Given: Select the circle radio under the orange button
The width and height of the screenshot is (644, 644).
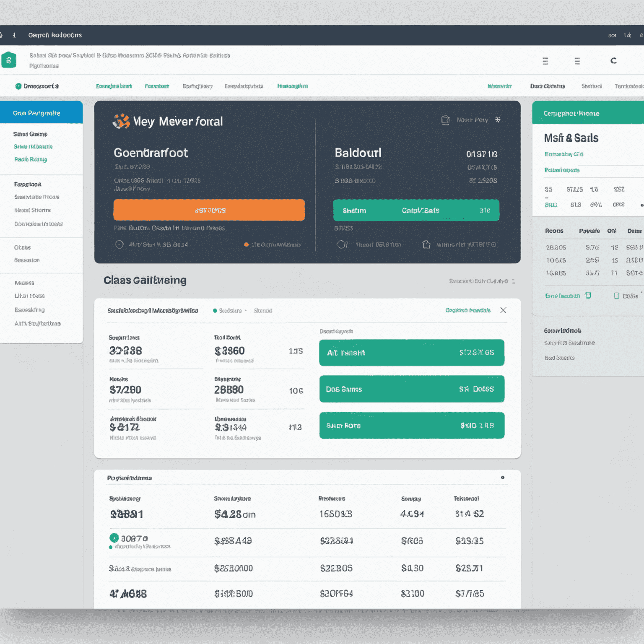Looking at the screenshot, I should click(119, 244).
